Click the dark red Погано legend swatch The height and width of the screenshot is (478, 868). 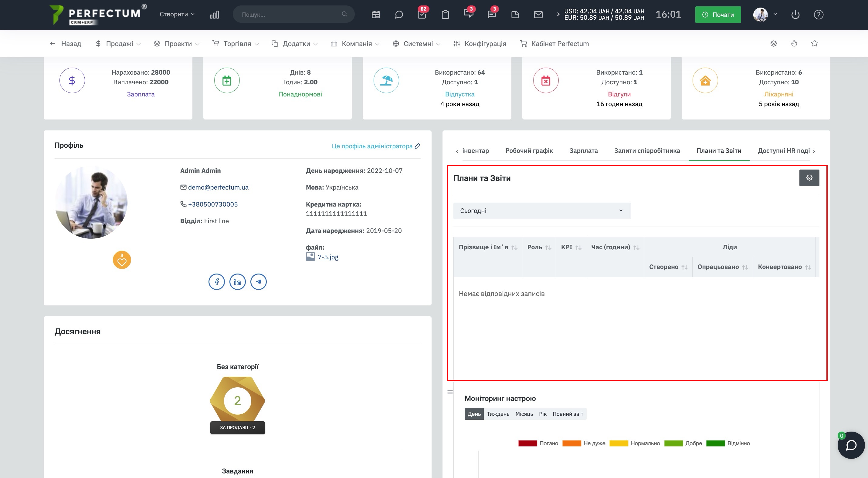point(528,443)
